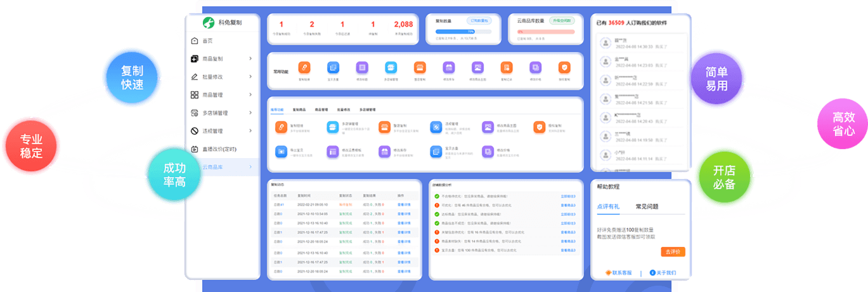The image size is (868, 292).
Task: Expand the 批量修改 sidebar chevron
Action: click(250, 77)
